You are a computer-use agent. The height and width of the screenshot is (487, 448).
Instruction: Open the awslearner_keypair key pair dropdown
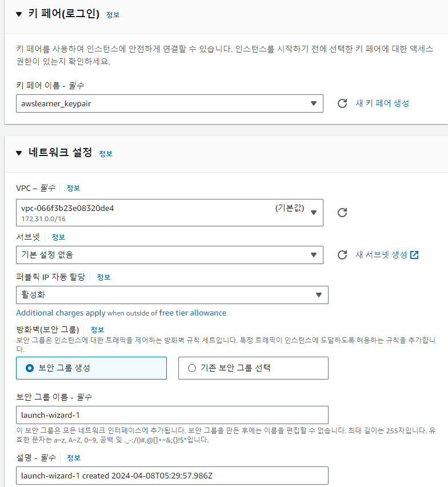(170, 103)
